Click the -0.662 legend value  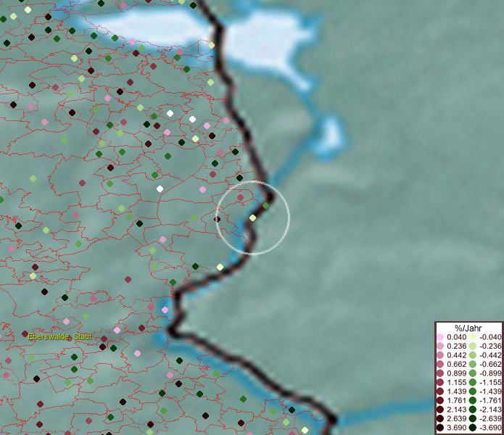click(490, 365)
